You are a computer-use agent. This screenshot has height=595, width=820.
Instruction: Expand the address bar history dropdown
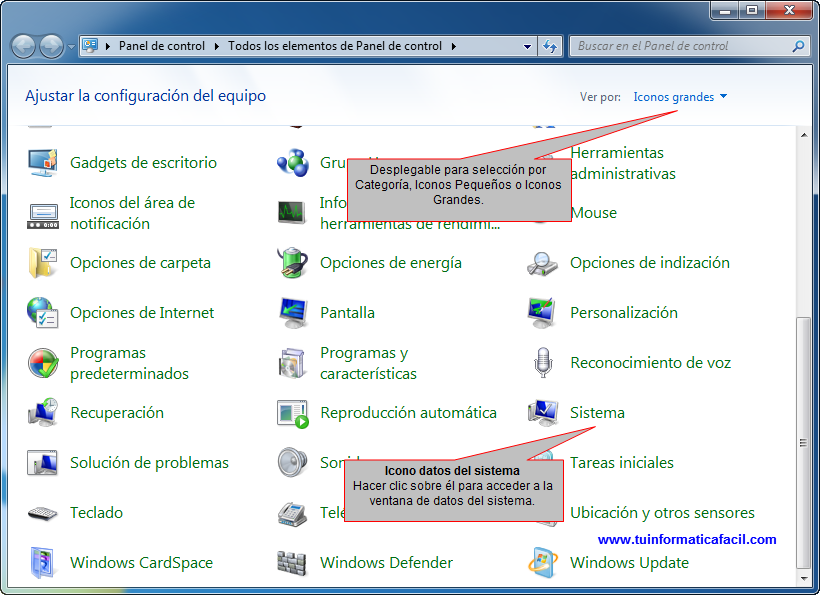pyautogui.click(x=527, y=46)
